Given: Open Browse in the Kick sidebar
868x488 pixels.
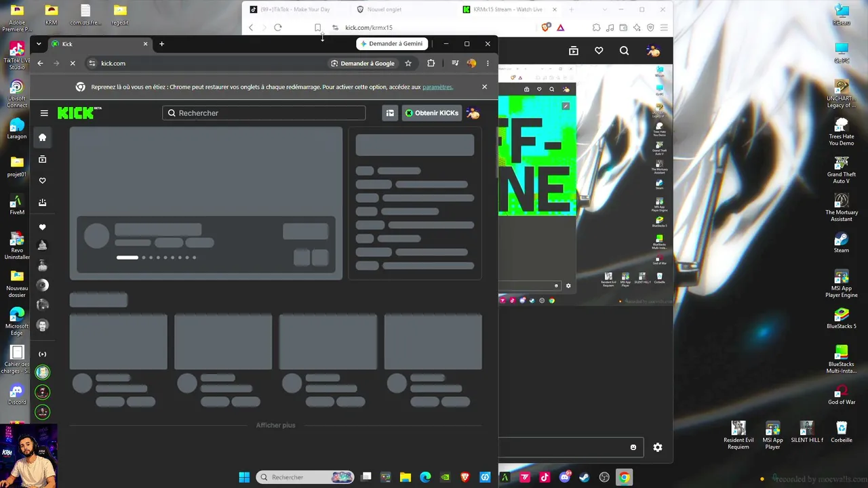Looking at the screenshot, I should [42, 159].
